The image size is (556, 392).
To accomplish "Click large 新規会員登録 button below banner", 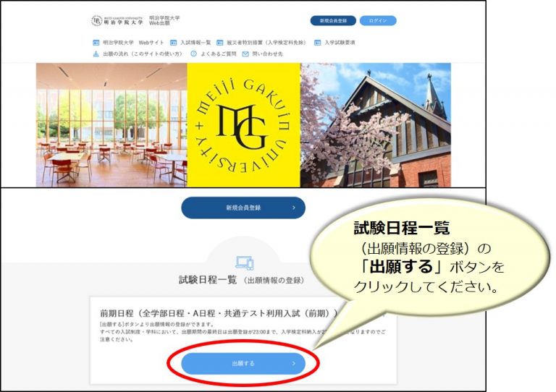I will 243,208.
